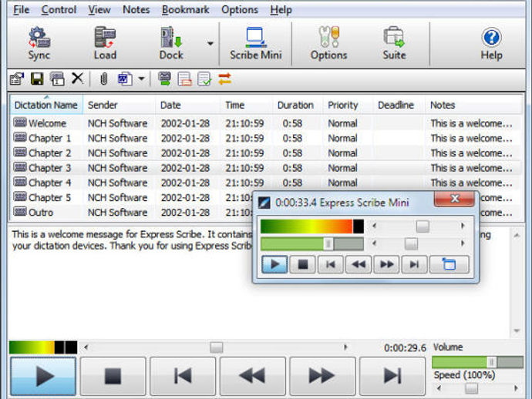Select the Welcome dictation row

click(x=266, y=123)
